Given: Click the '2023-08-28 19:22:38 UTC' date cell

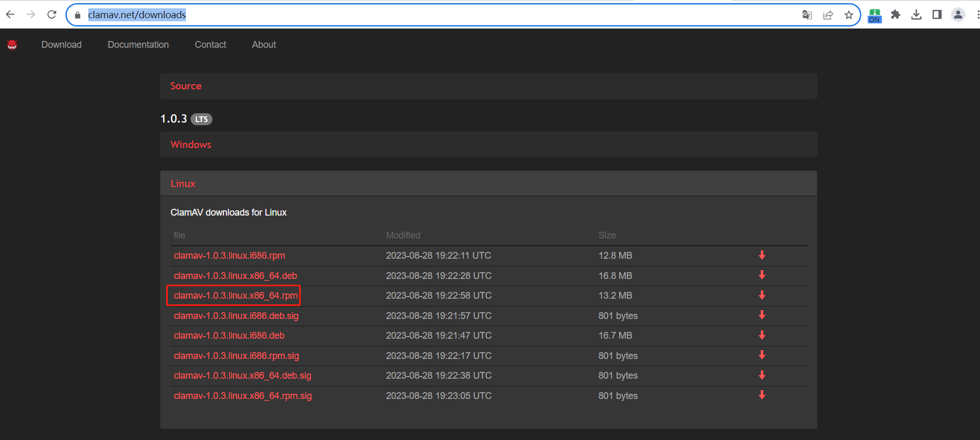Looking at the screenshot, I should tap(438, 376).
